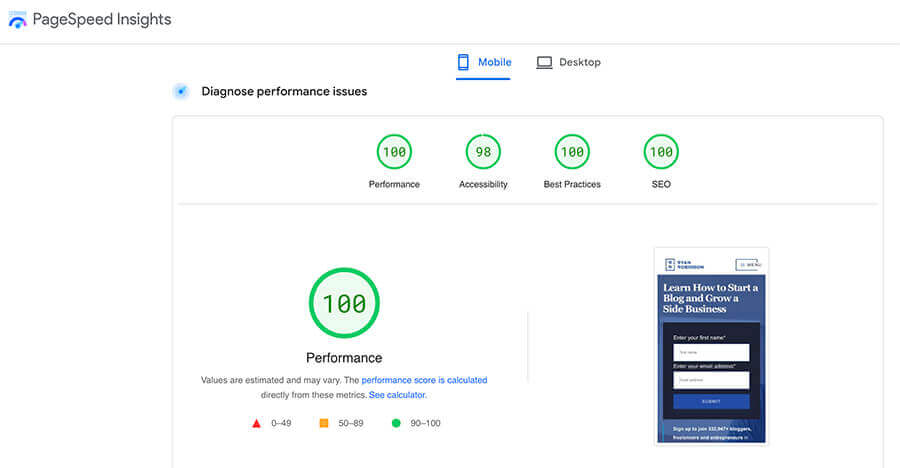This screenshot has height=468, width=900.
Task: Open the performance score is calculated link
Action: [424, 380]
